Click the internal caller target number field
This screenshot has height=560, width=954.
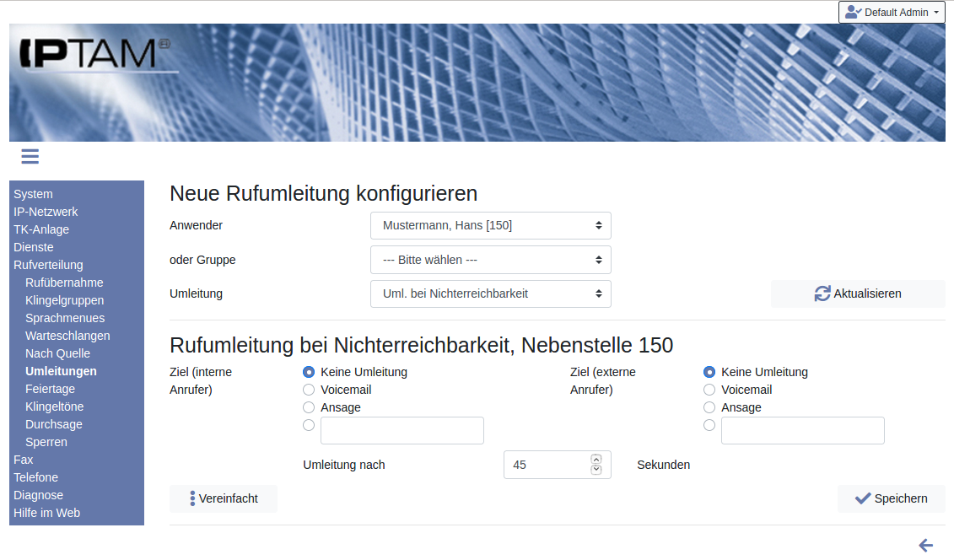(402, 430)
